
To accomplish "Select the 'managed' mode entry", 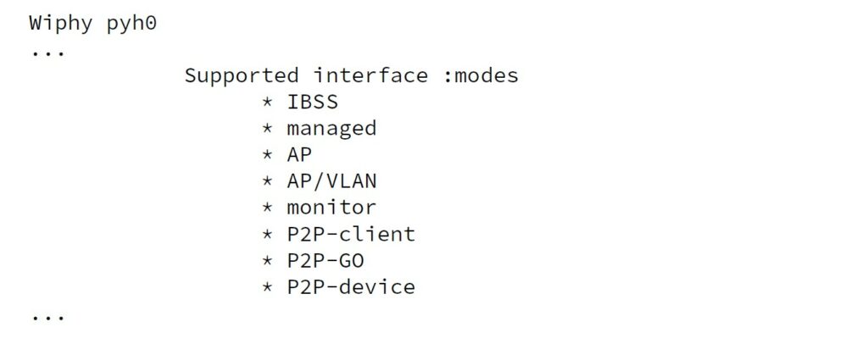I will [x=331, y=128].
